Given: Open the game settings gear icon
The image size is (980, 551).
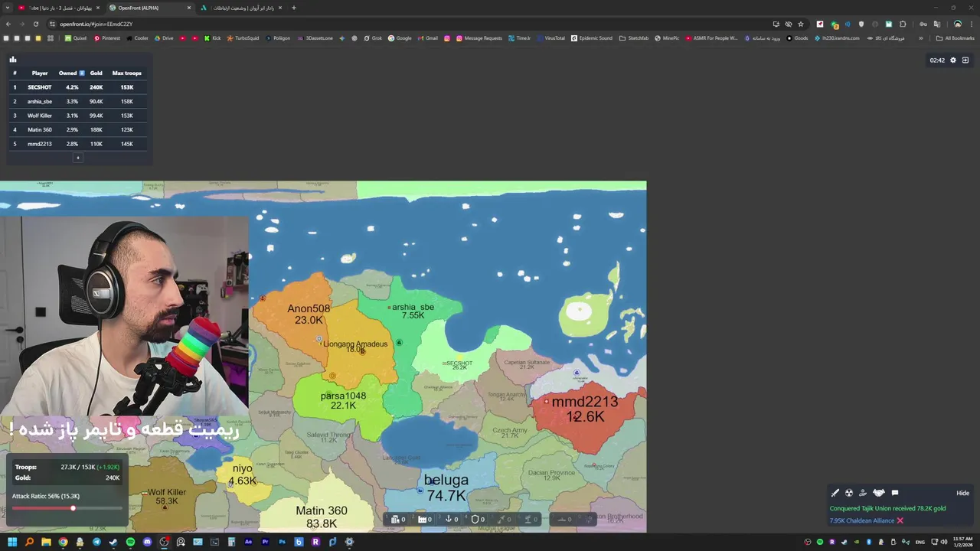Looking at the screenshot, I should pyautogui.click(x=953, y=60).
